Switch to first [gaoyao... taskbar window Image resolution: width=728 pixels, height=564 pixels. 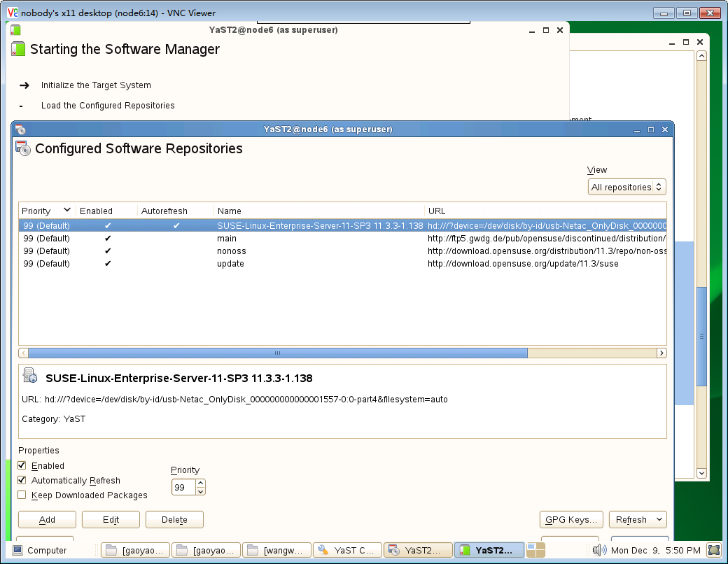tap(136, 550)
